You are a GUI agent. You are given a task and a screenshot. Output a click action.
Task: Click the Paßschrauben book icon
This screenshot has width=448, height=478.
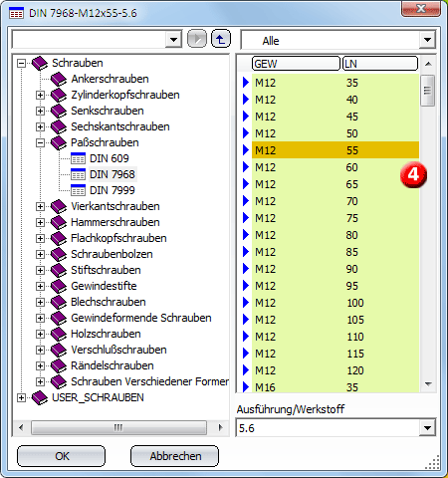click(59, 142)
